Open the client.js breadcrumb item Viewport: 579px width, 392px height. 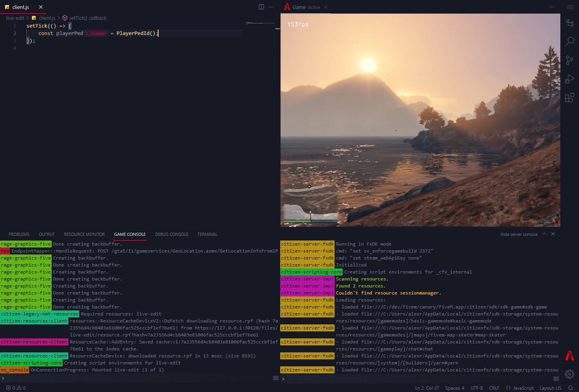[x=47, y=18]
